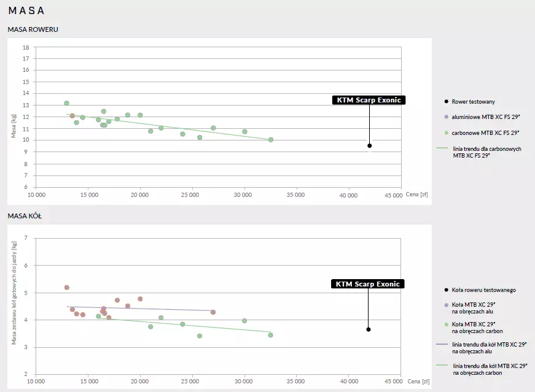Screen dimensions: 535x392
Task: Select 'linia trendu dla kół ... na obręczach carbon' text
Action: (x=490, y=369)
